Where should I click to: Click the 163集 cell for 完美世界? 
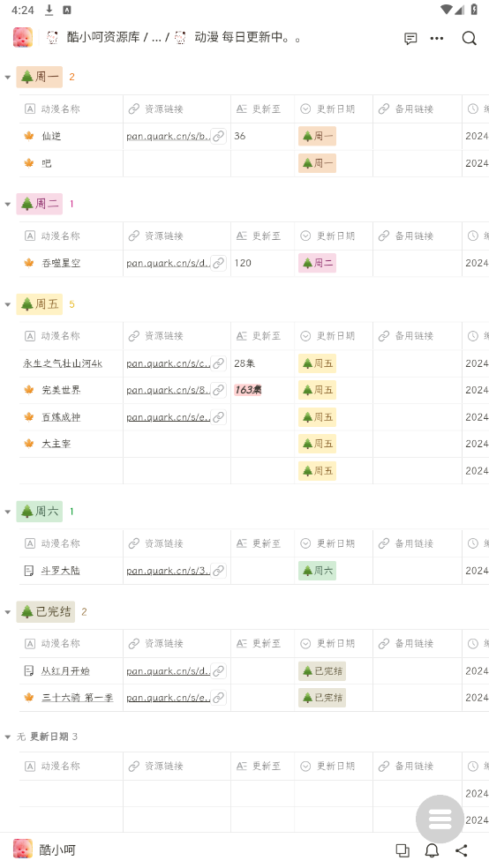click(247, 390)
